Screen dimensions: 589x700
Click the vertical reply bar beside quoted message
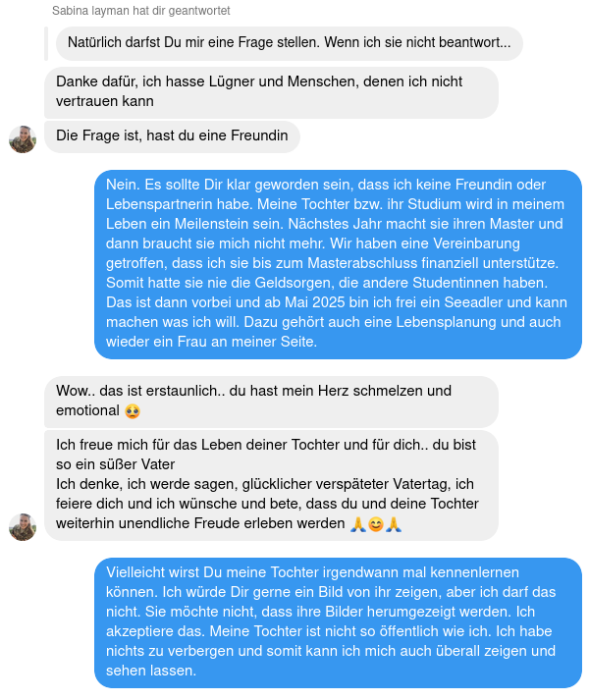(46, 43)
